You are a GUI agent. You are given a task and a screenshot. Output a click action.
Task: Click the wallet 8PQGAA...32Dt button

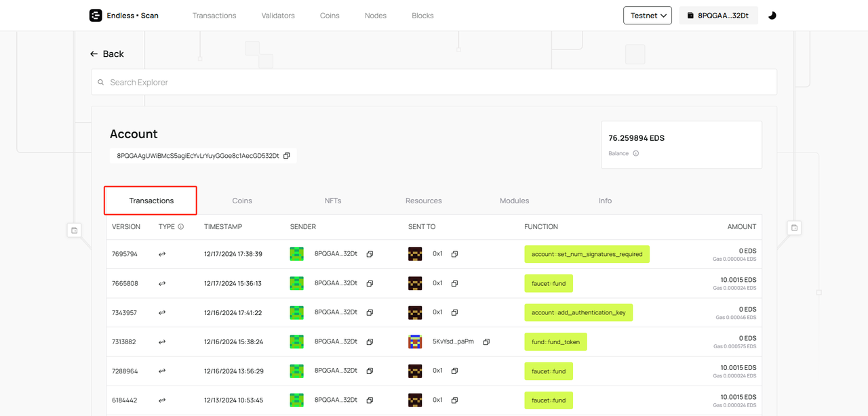pos(718,16)
